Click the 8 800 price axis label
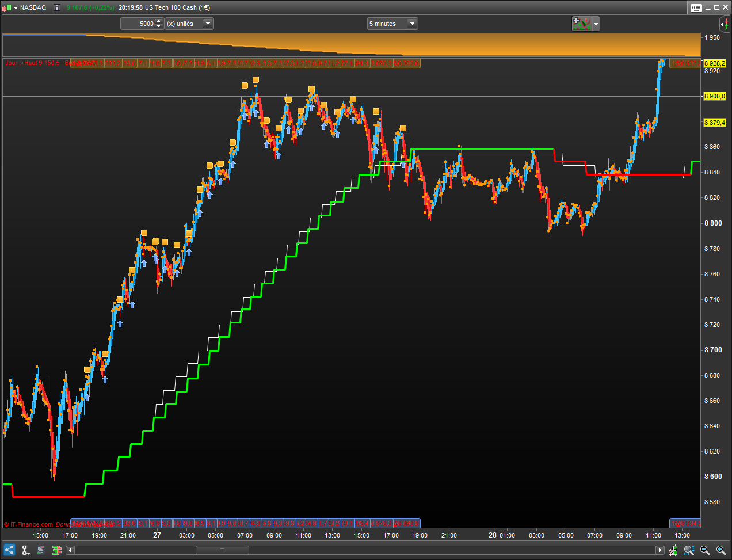Image resolution: width=732 pixels, height=560 pixels. (x=713, y=223)
